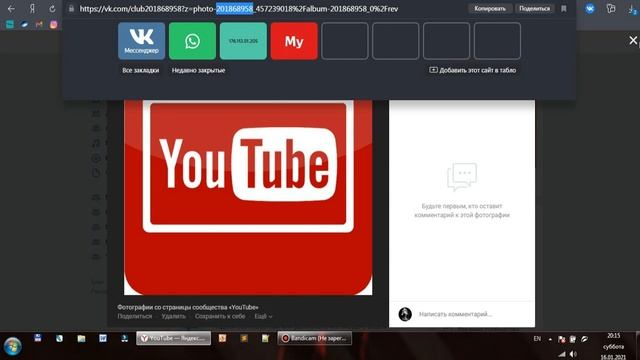Click the lock icon in address bar
The width and height of the screenshot is (640, 360).
71,9
